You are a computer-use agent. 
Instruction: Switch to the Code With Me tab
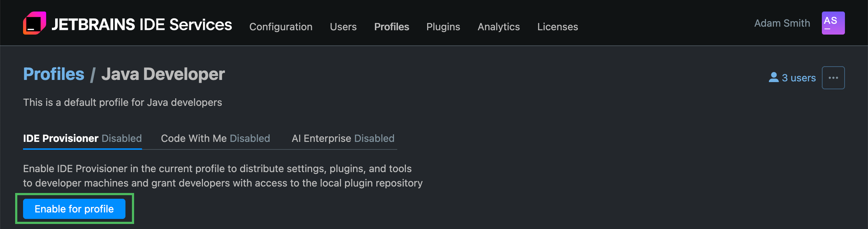[x=195, y=138]
